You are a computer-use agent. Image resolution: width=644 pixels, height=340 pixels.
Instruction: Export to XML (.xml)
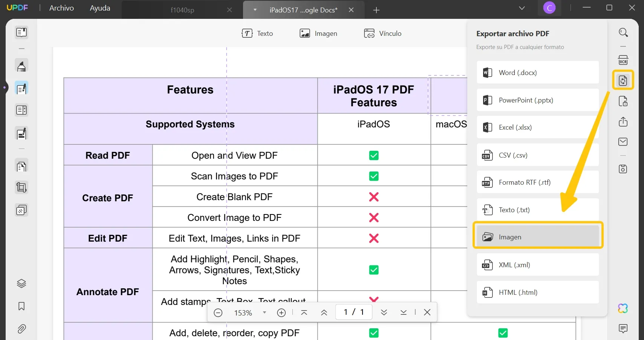[538, 265]
